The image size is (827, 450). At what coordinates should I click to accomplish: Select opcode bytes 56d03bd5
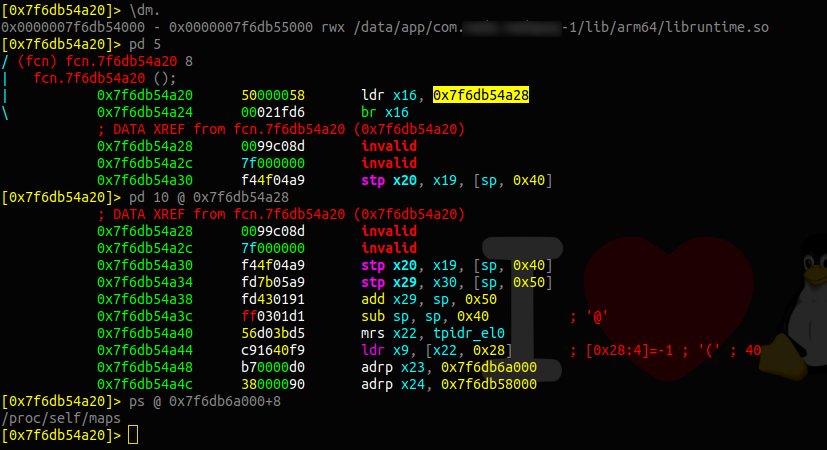[273, 333]
